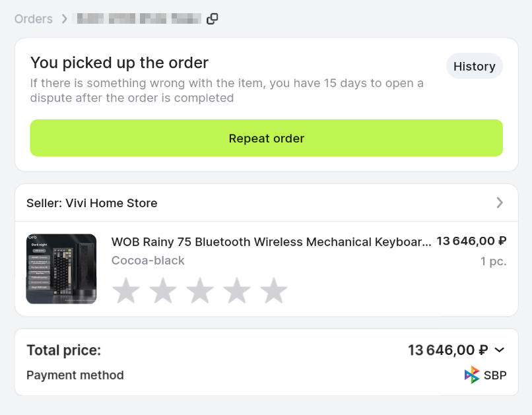Copy the order number using the copy icon
Viewport: 532px width, 415px height.
(212, 19)
